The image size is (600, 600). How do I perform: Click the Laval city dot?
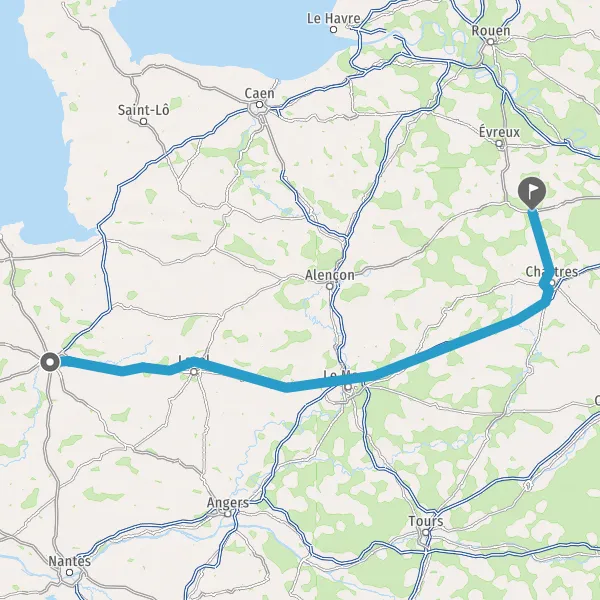[x=194, y=372]
